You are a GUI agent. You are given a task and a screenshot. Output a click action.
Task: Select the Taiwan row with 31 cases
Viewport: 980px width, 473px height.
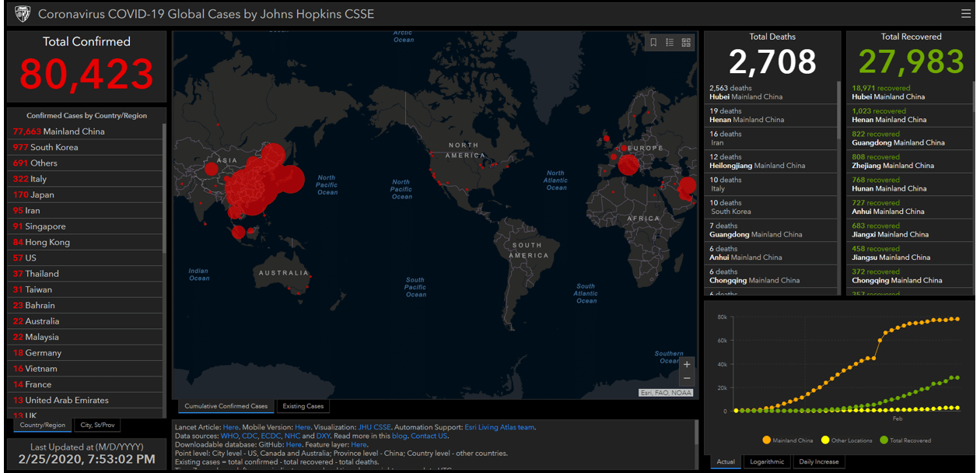coord(86,289)
